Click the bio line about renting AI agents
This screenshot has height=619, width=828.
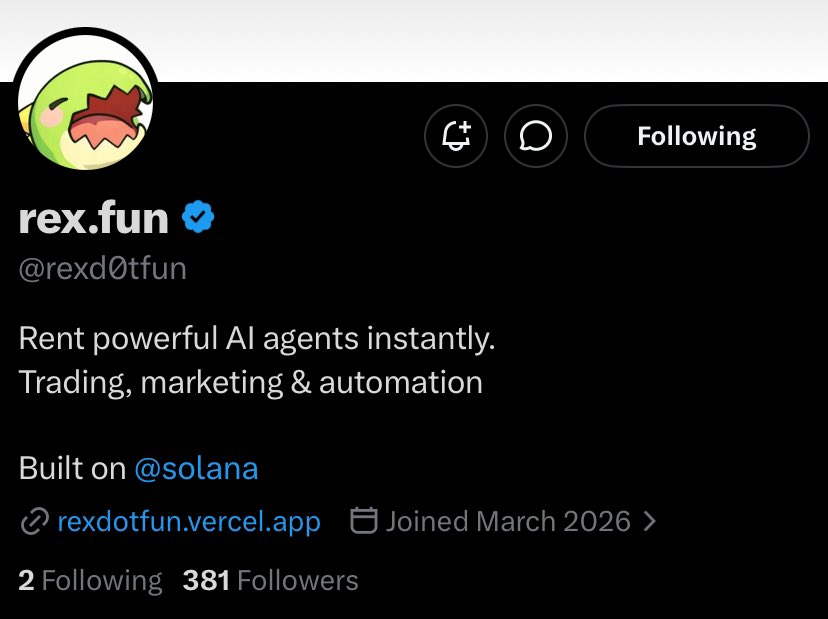pos(257,338)
